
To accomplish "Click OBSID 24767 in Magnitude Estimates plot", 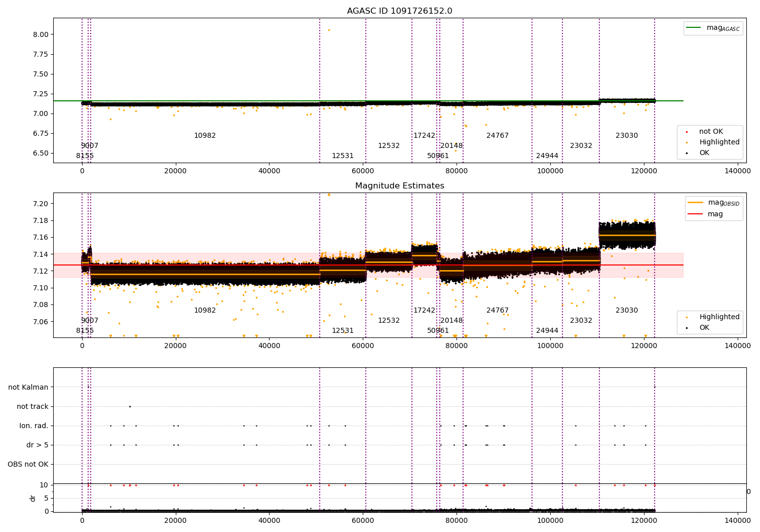I will tap(498, 310).
